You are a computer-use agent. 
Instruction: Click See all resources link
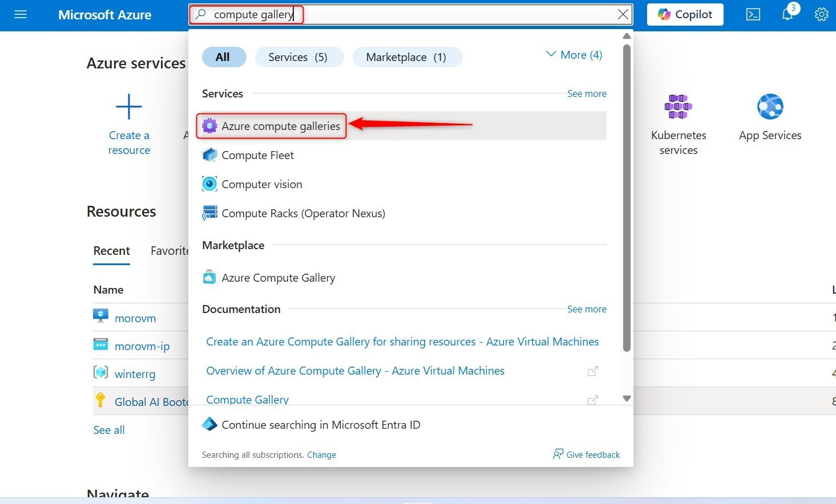[x=109, y=430]
